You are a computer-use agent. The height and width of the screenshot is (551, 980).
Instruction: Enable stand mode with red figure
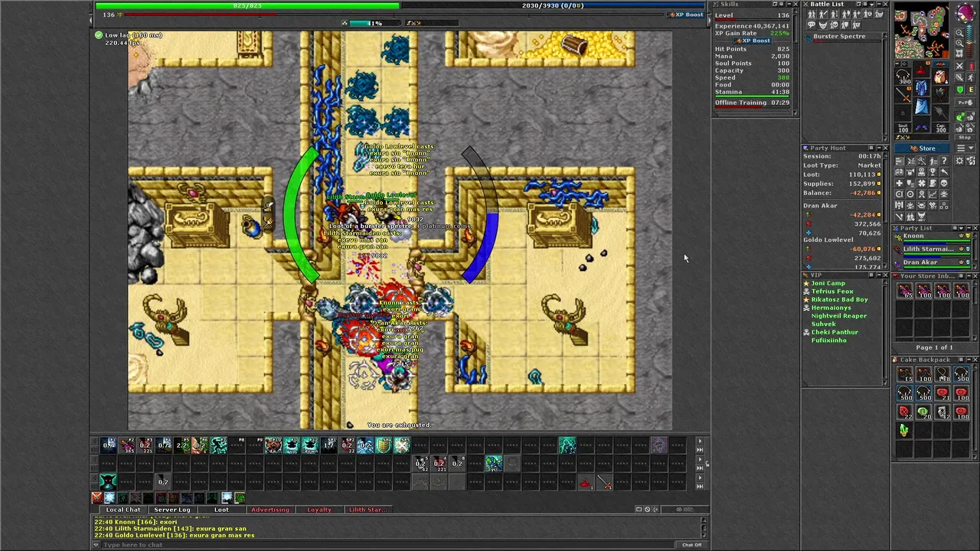972,67
